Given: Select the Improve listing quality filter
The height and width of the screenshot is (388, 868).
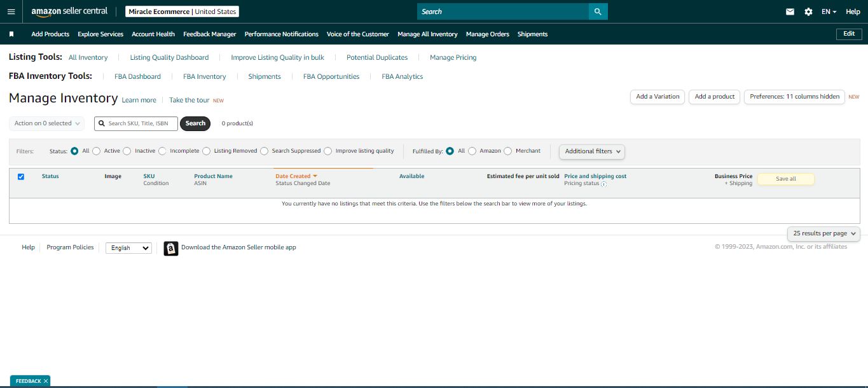Looking at the screenshot, I should tap(327, 151).
